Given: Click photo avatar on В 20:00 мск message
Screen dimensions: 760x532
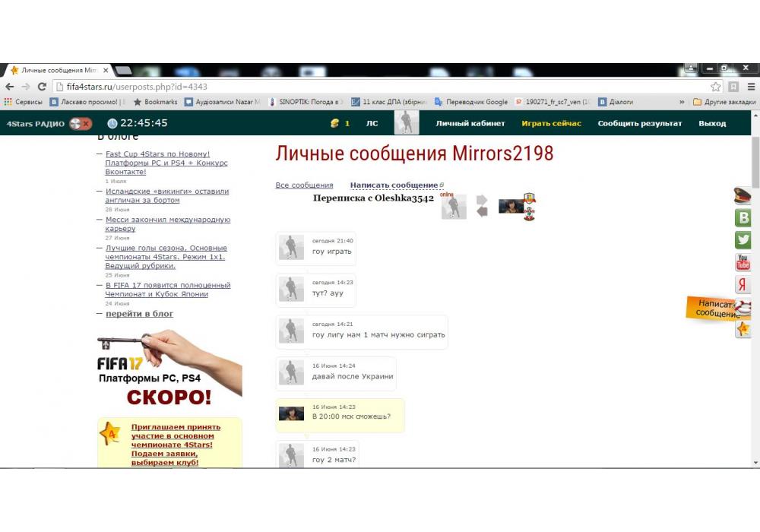Looking at the screenshot, I should [x=291, y=413].
